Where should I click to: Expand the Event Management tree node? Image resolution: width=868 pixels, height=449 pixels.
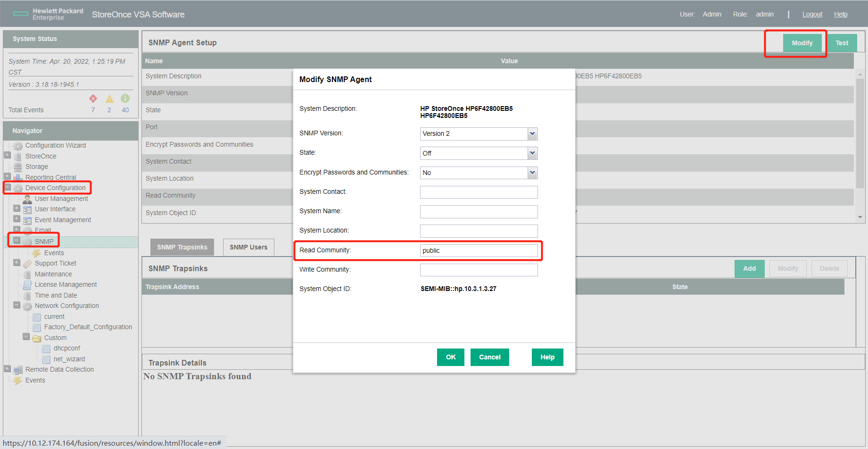[x=17, y=219]
